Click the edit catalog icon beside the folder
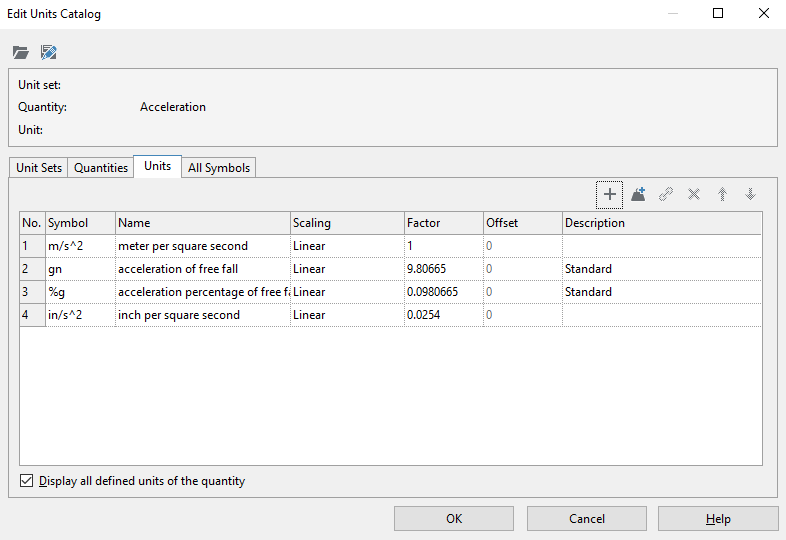Screen dimensions: 786x540 coord(48,52)
